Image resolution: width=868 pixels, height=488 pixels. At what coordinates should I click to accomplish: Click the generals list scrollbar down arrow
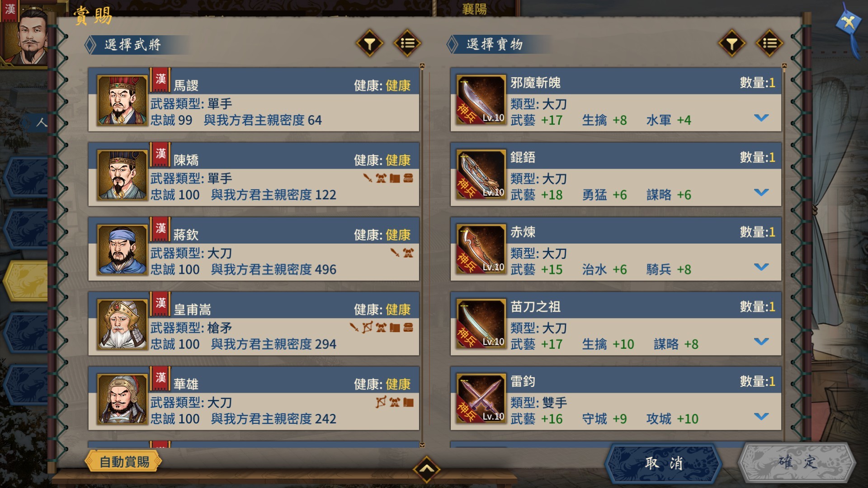point(422,445)
